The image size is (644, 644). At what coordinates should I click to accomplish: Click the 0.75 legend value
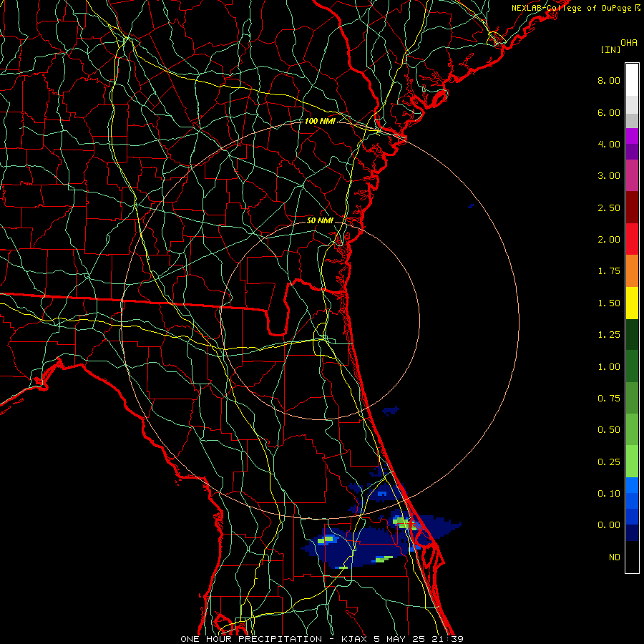tap(609, 399)
